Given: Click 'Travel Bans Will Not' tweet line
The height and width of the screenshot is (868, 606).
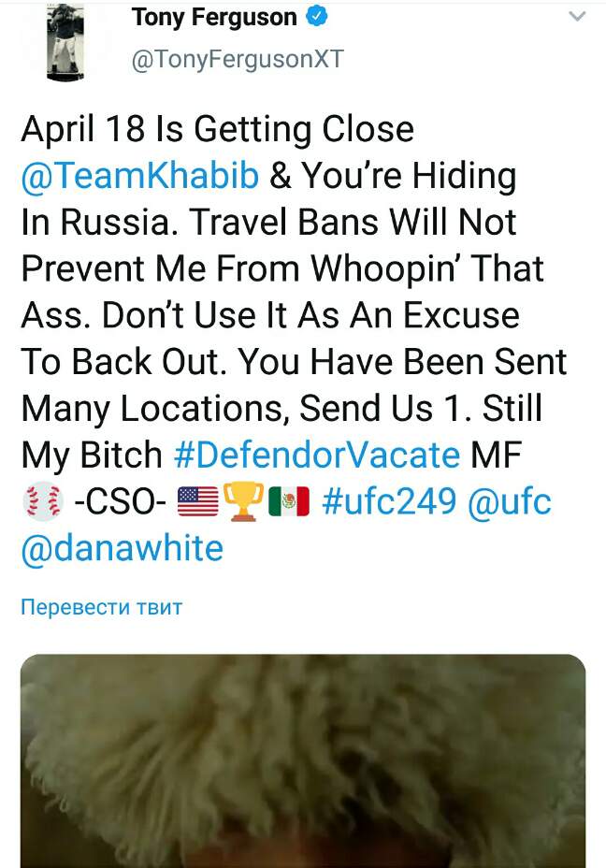Looking at the screenshot, I should click(353, 223).
